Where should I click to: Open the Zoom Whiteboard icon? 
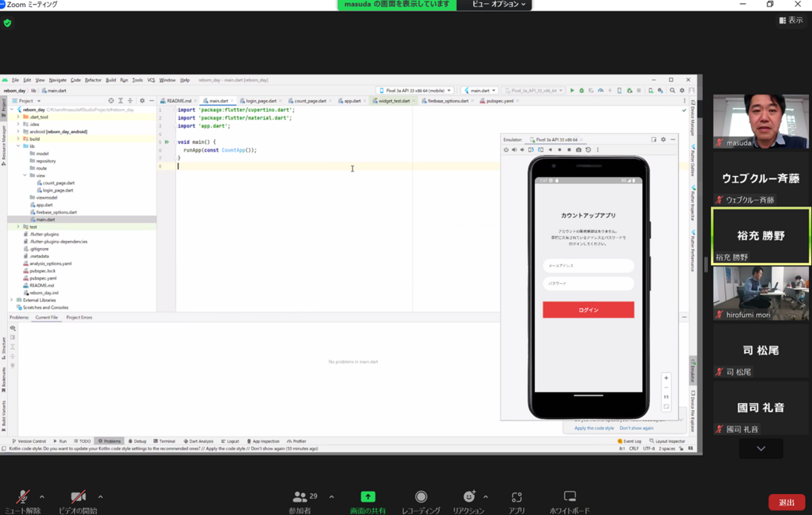point(570,497)
